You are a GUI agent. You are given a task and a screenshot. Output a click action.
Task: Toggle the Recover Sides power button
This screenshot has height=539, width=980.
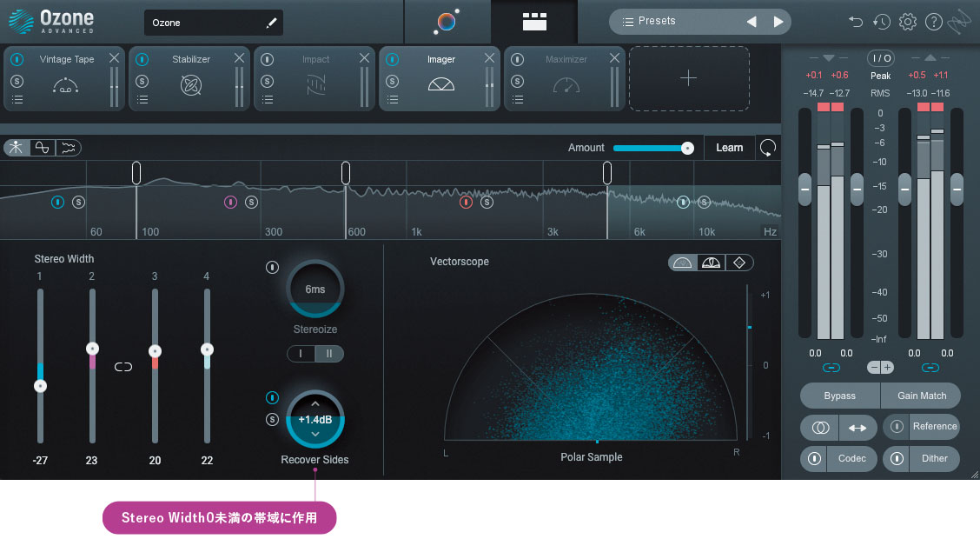(x=272, y=397)
